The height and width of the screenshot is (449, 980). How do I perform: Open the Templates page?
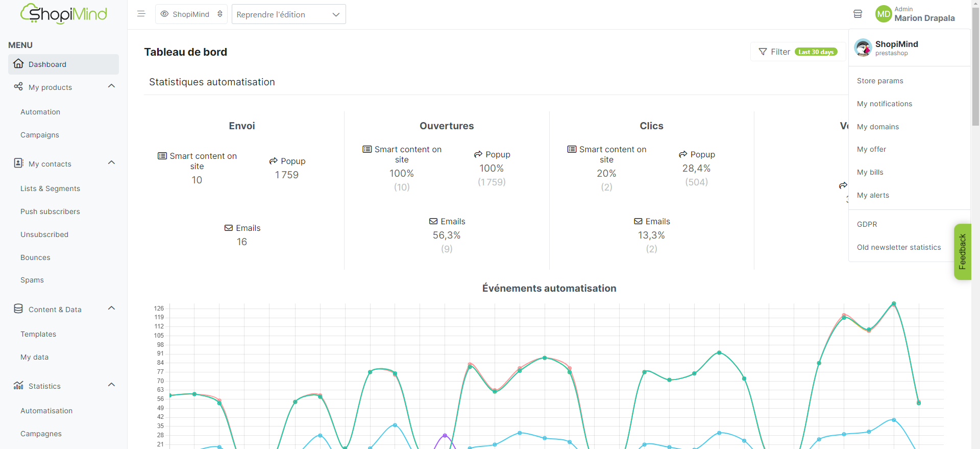38,334
